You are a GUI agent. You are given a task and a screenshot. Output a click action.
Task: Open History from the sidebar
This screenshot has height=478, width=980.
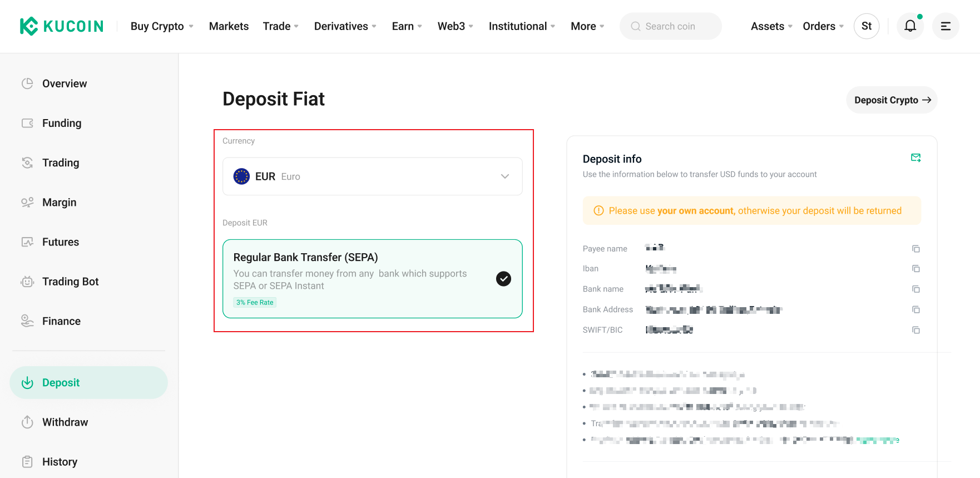click(60, 462)
